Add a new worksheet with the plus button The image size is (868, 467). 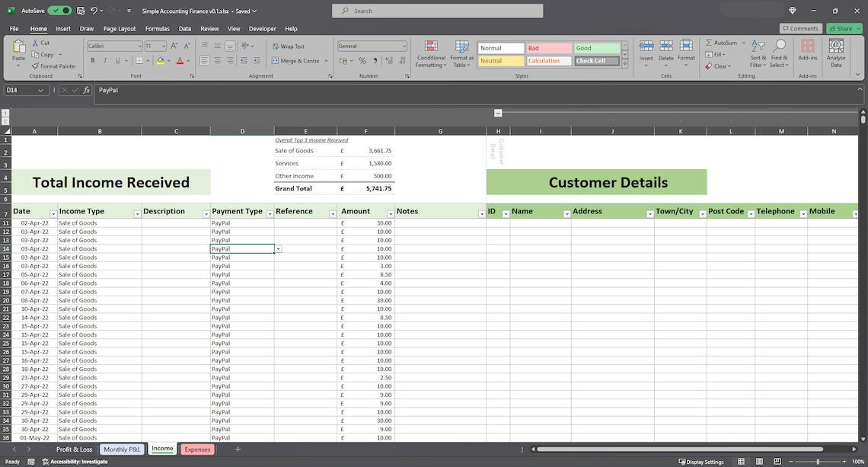point(238,449)
